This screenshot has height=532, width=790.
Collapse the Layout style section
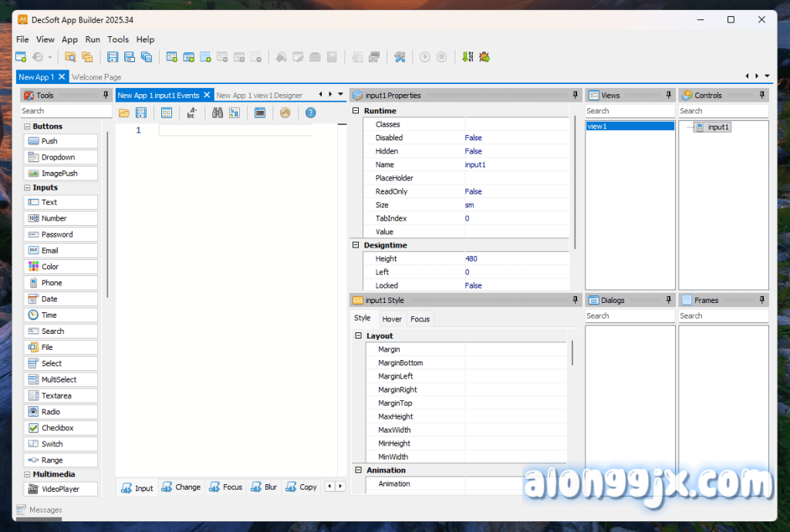[x=358, y=336]
